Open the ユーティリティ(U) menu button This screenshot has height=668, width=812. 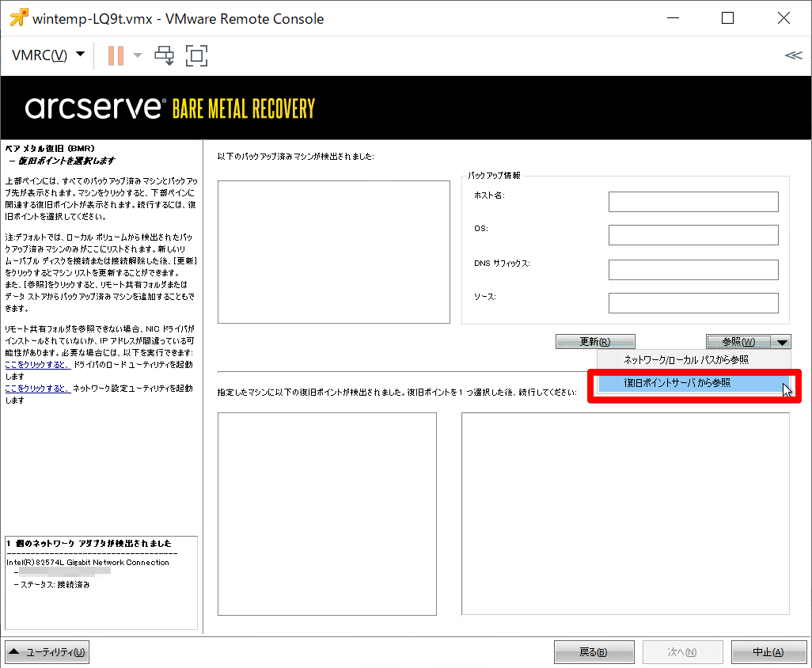[47, 652]
